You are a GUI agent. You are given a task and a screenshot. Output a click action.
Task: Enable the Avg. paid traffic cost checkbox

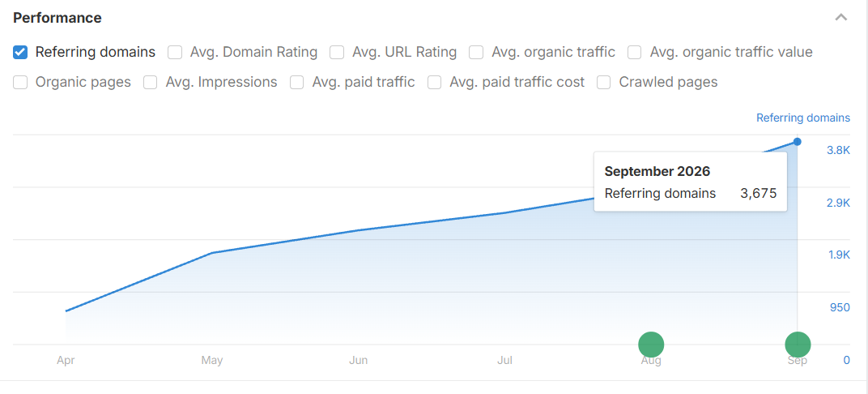[x=435, y=83]
